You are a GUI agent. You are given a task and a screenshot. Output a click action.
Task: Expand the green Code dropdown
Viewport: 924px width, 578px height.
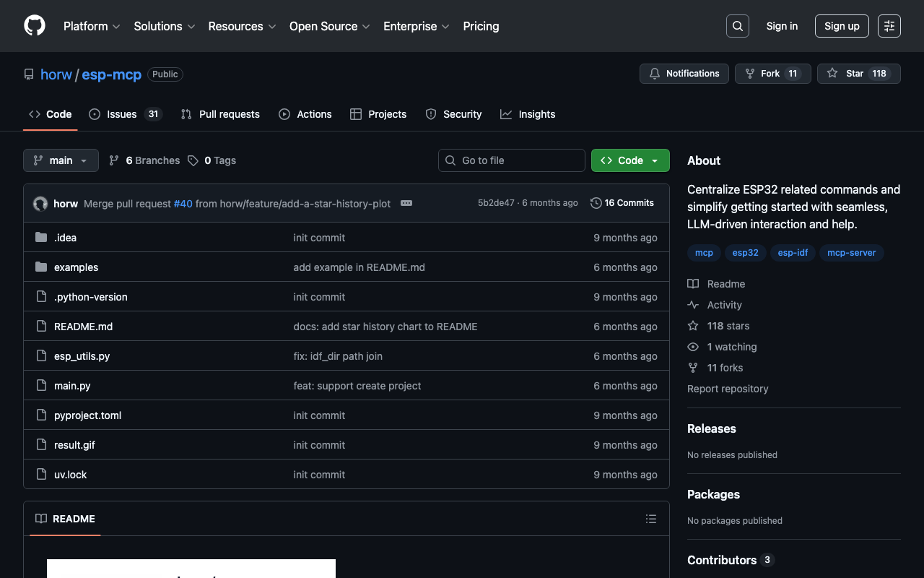(x=629, y=160)
